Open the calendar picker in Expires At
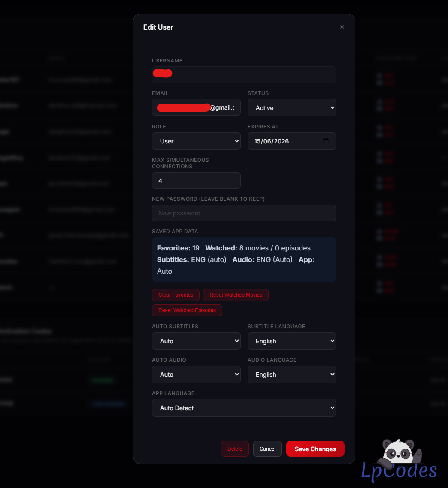The width and height of the screenshot is (448, 488). click(326, 141)
